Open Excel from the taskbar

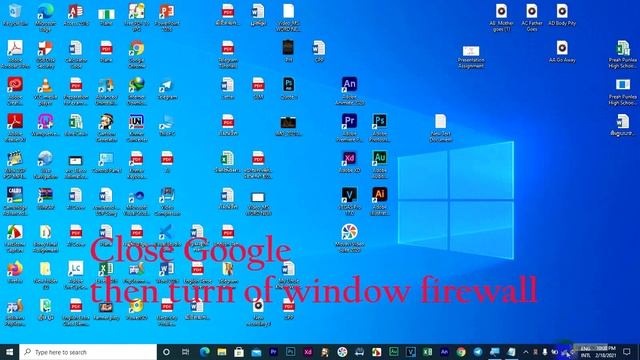pyautogui.click(x=427, y=352)
